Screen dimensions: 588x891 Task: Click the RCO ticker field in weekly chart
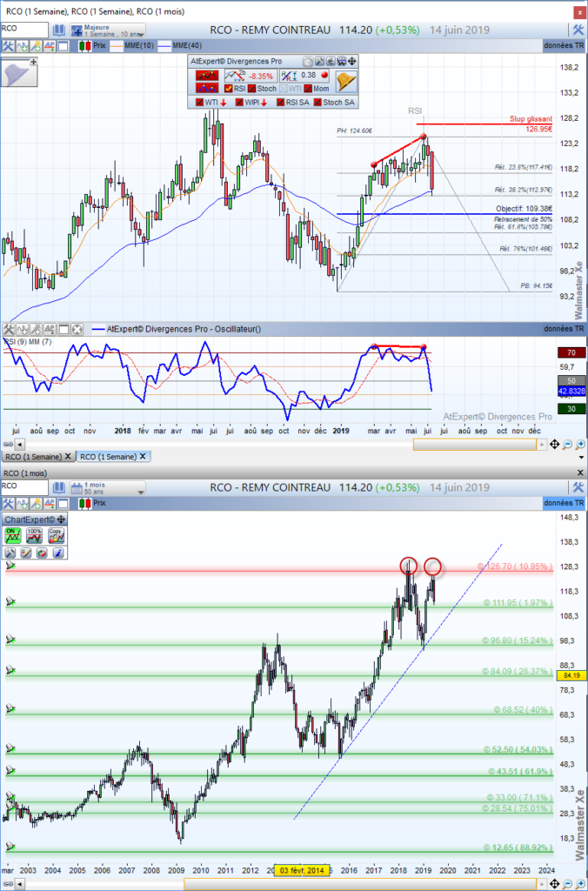(x=24, y=30)
